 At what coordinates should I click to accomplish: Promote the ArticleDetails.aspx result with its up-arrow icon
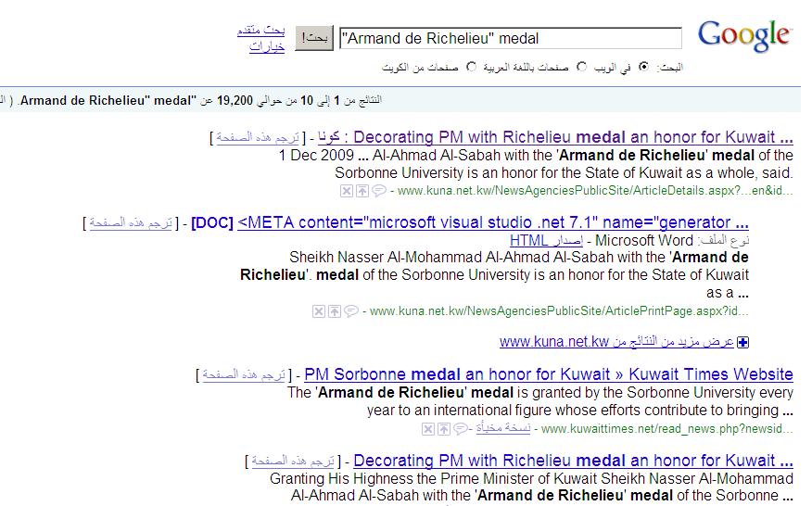pyautogui.click(x=362, y=191)
